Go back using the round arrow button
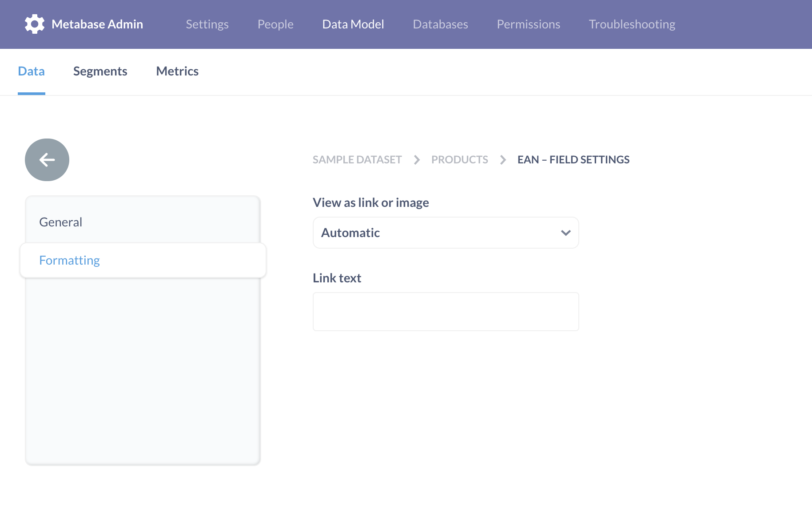Image resolution: width=812 pixels, height=507 pixels. click(x=47, y=160)
